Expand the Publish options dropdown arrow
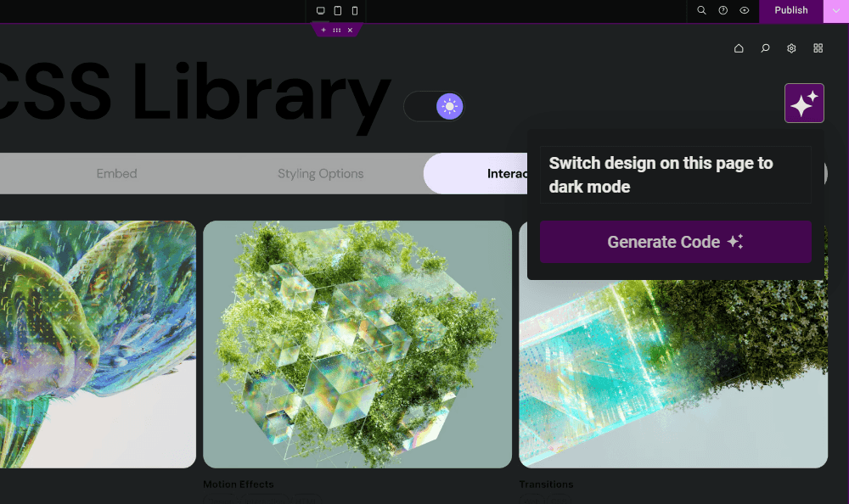Viewport: 849px width, 504px height. tap(836, 11)
